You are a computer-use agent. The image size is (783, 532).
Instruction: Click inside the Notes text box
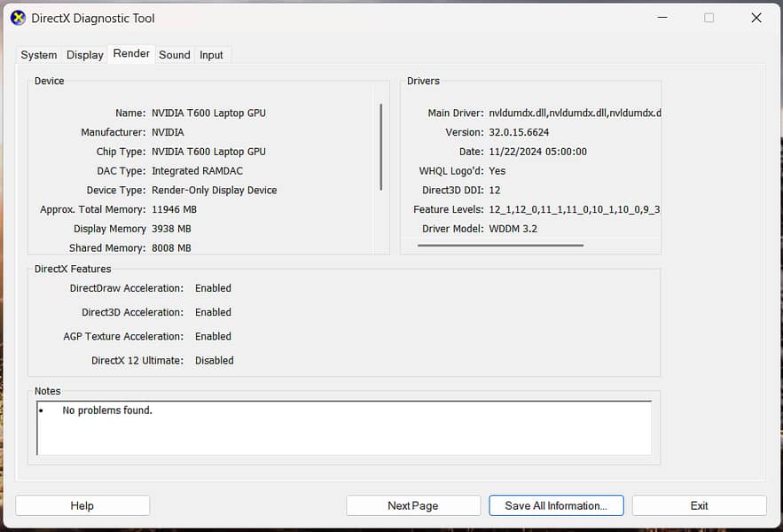coord(344,427)
